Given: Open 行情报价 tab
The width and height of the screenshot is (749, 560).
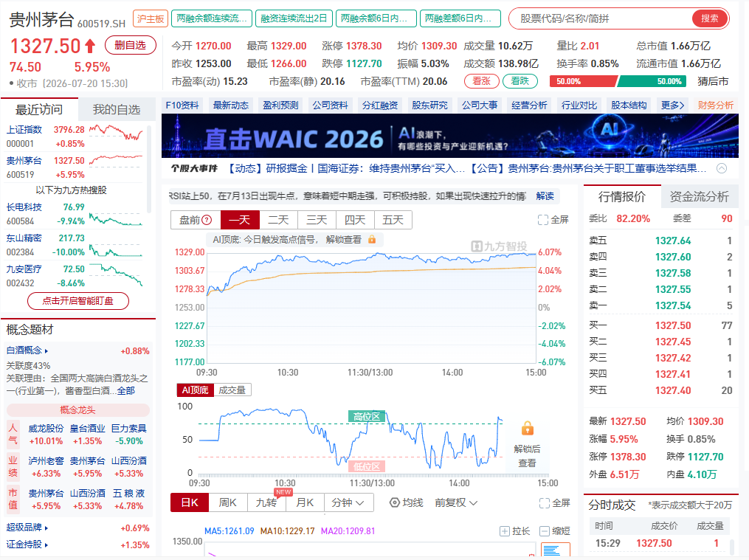Looking at the screenshot, I should pyautogui.click(x=622, y=196).
